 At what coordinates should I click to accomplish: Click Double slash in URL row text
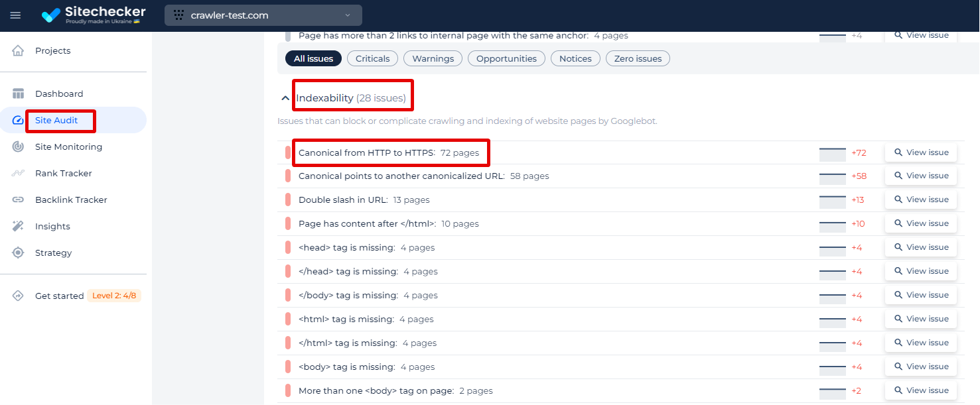point(343,200)
